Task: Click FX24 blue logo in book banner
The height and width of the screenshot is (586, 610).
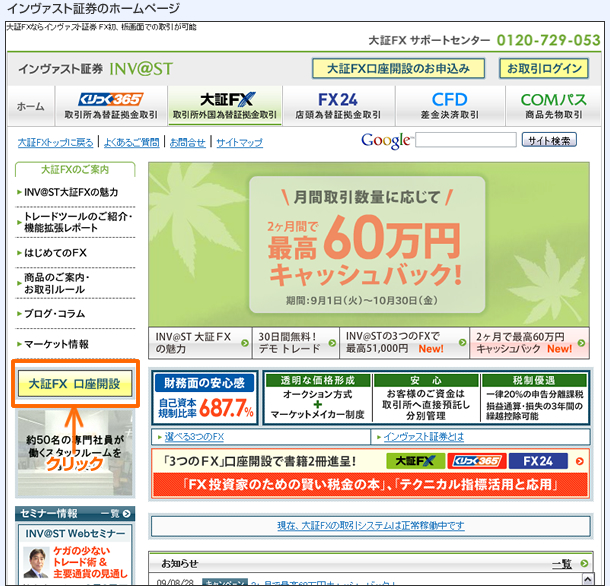Action: [x=538, y=461]
